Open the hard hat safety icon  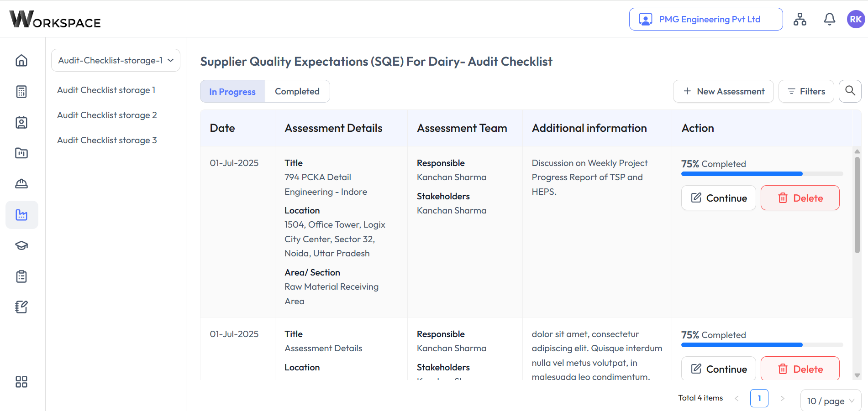tap(21, 184)
